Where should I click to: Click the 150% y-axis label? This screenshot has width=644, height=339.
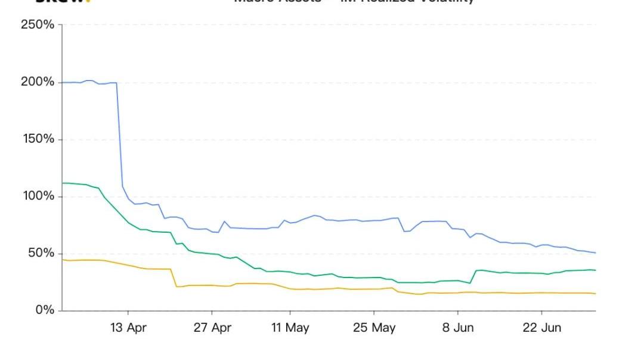tap(38, 140)
